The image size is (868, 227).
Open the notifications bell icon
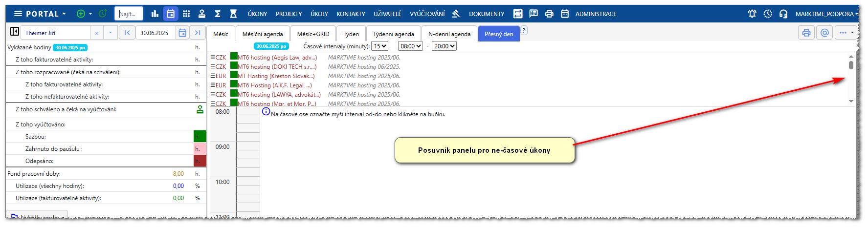pyautogui.click(x=752, y=14)
